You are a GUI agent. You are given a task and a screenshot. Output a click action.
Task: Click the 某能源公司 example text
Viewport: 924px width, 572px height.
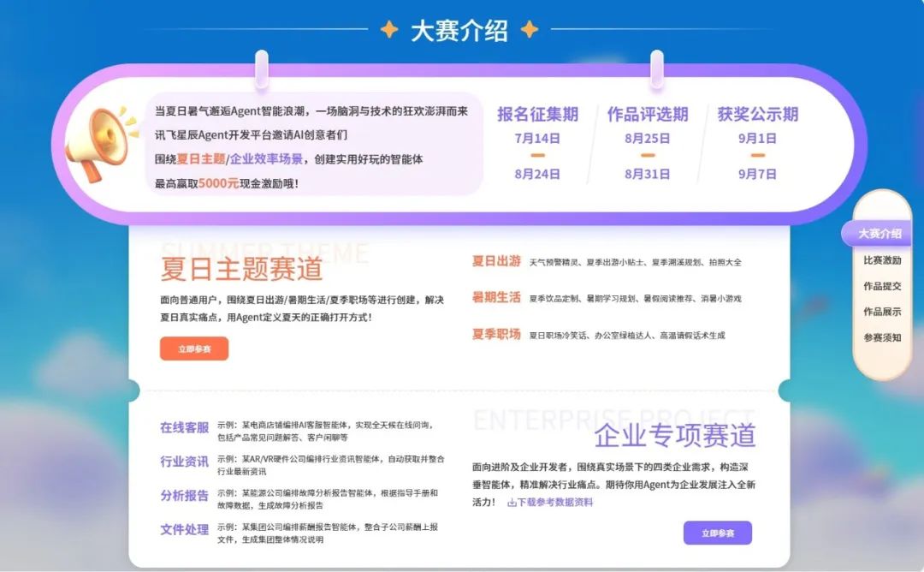click(x=328, y=499)
